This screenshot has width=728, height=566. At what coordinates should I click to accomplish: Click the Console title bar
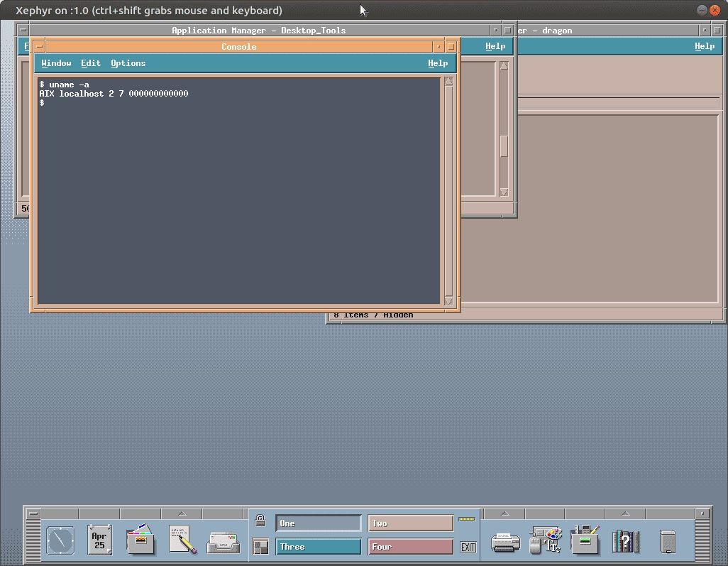tap(238, 46)
